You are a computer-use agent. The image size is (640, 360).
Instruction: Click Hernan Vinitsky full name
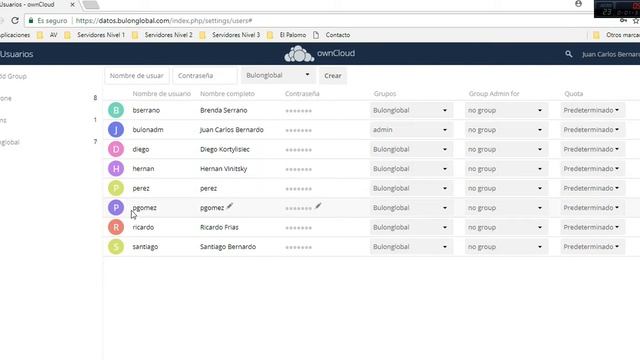(224, 169)
